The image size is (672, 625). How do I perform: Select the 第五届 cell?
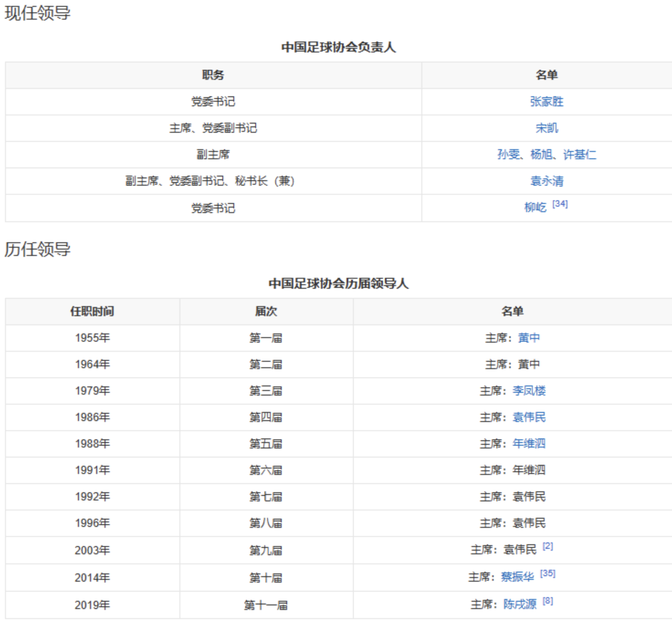coord(266,444)
